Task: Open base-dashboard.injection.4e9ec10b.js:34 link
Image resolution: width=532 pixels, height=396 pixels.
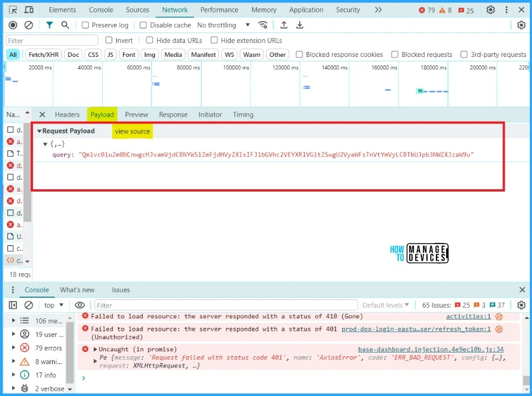Action: coord(431,349)
